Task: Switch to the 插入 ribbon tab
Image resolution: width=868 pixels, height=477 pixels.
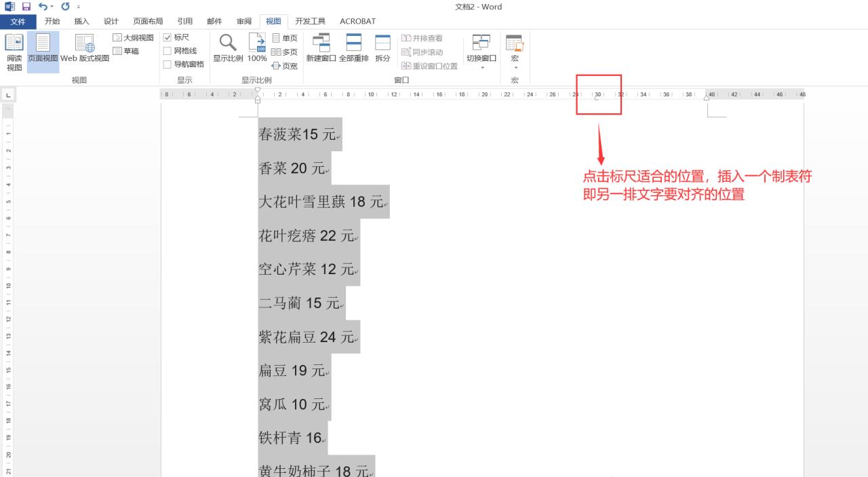Action: click(x=81, y=22)
